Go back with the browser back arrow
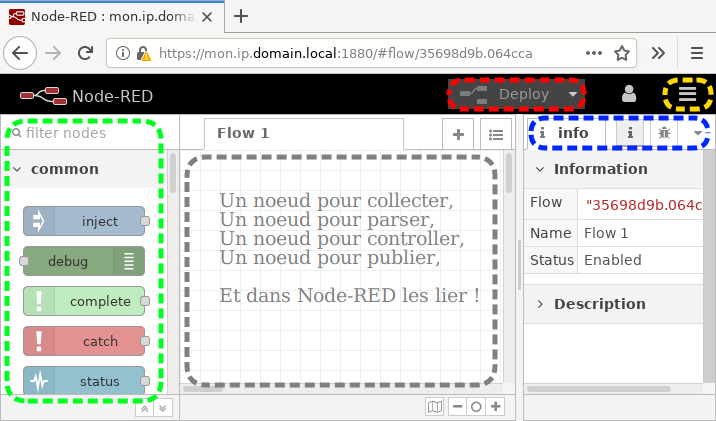Viewport: 716px width, 421px height. [x=20, y=53]
